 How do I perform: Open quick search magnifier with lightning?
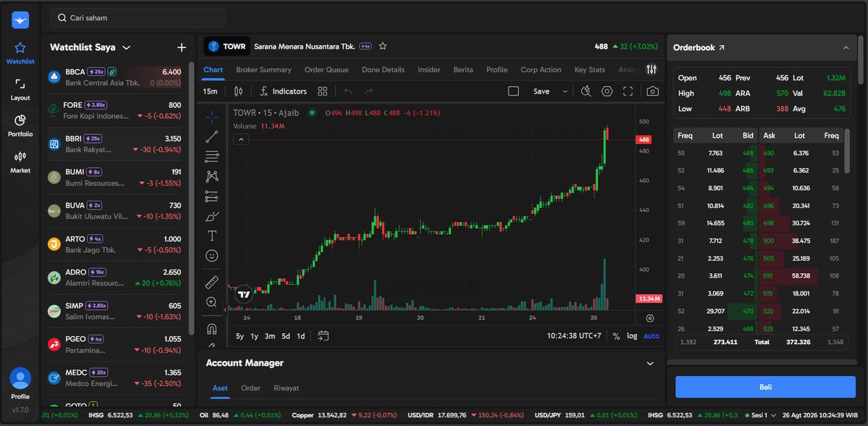(586, 91)
